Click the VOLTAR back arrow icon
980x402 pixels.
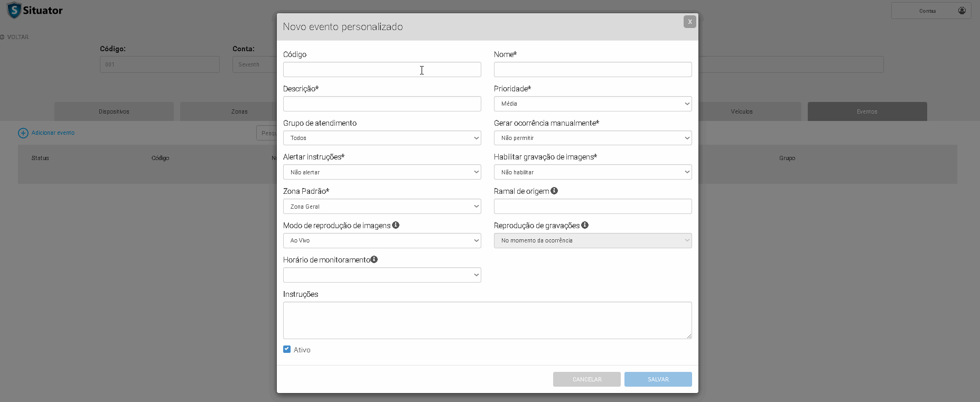3,37
